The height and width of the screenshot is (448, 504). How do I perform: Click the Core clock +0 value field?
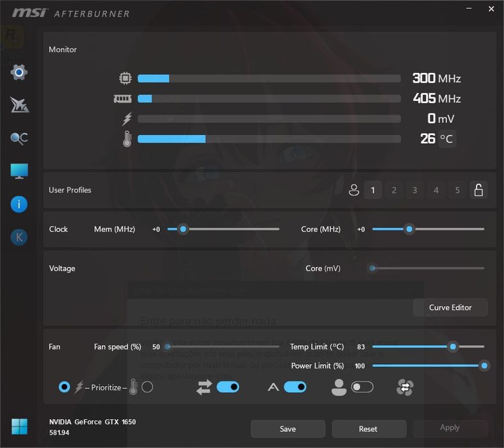tap(361, 229)
